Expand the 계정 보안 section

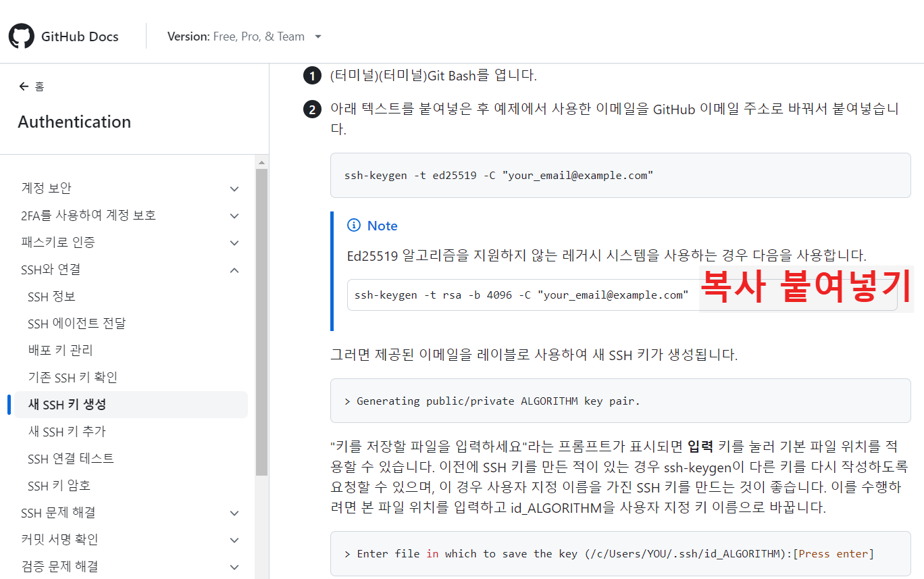point(130,188)
